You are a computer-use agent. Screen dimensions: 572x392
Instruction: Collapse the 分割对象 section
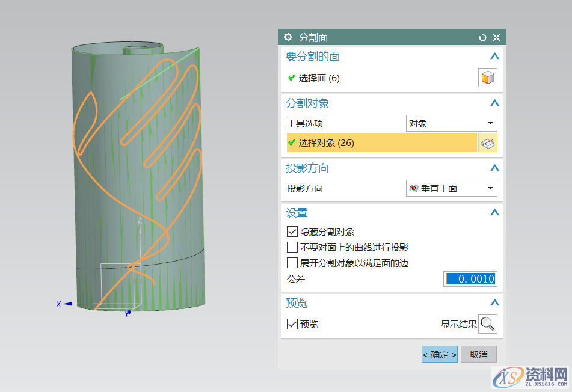[494, 103]
